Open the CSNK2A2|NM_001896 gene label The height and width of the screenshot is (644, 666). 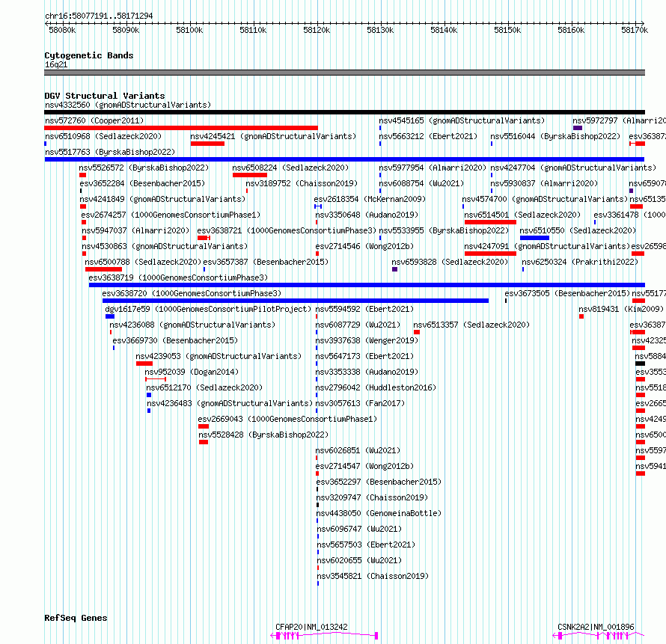[x=596, y=627]
